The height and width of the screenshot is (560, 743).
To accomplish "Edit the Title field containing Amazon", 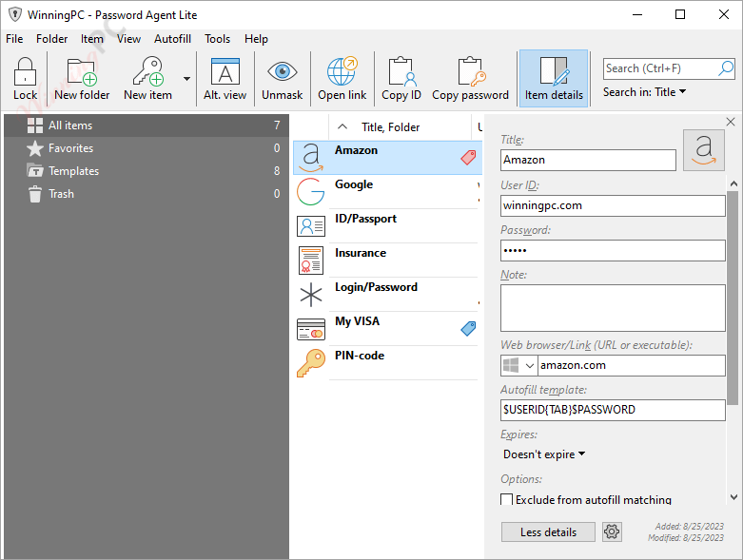I will point(588,160).
